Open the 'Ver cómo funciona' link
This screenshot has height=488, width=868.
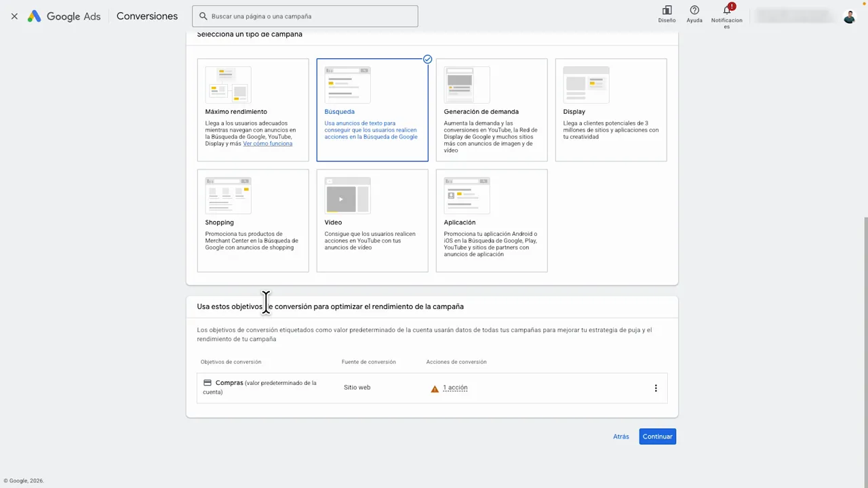click(x=267, y=144)
